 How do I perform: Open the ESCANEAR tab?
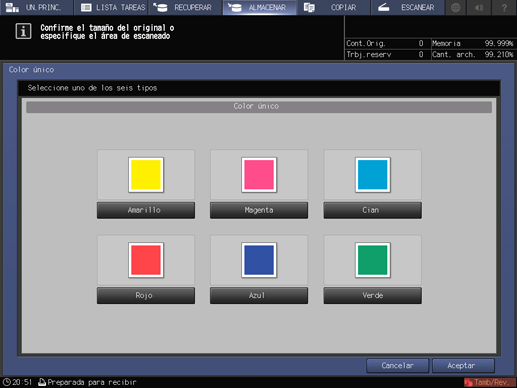point(408,7)
